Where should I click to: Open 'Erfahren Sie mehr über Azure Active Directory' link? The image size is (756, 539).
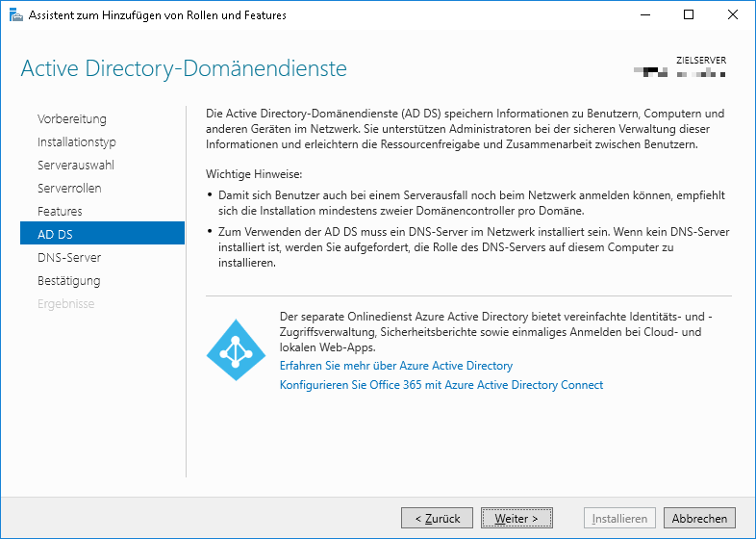point(395,366)
